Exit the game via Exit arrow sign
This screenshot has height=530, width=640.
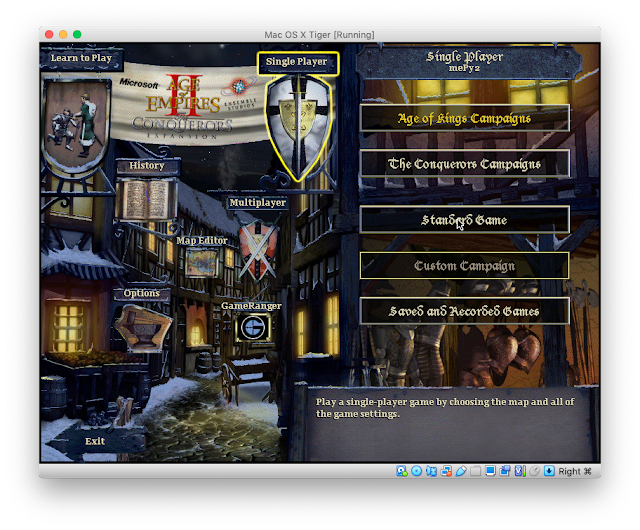[95, 441]
